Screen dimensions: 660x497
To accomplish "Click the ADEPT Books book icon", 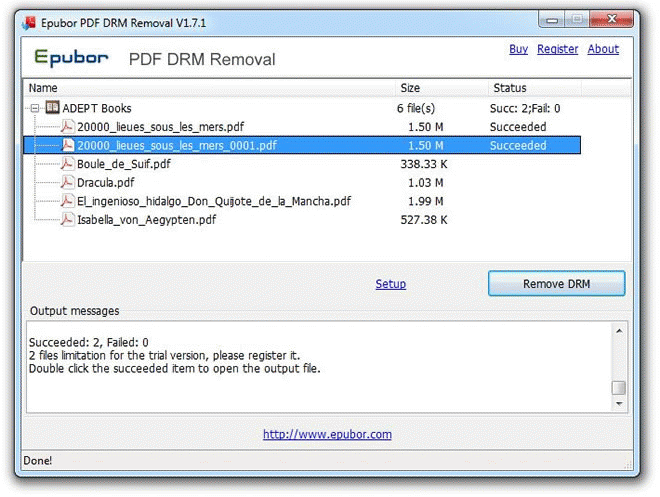I will click(53, 108).
